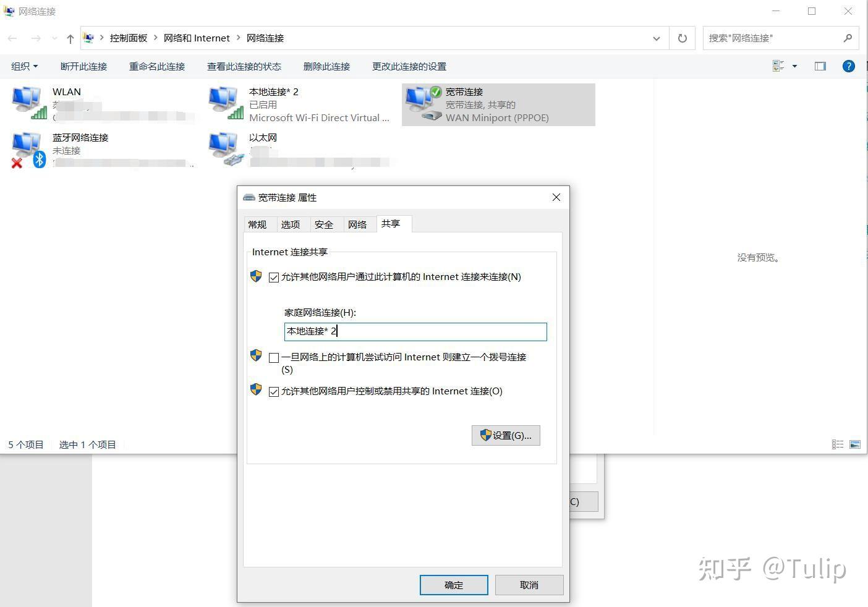Screen dimensions: 868x607
Task: Select the 共享 tab
Action: [x=393, y=223]
